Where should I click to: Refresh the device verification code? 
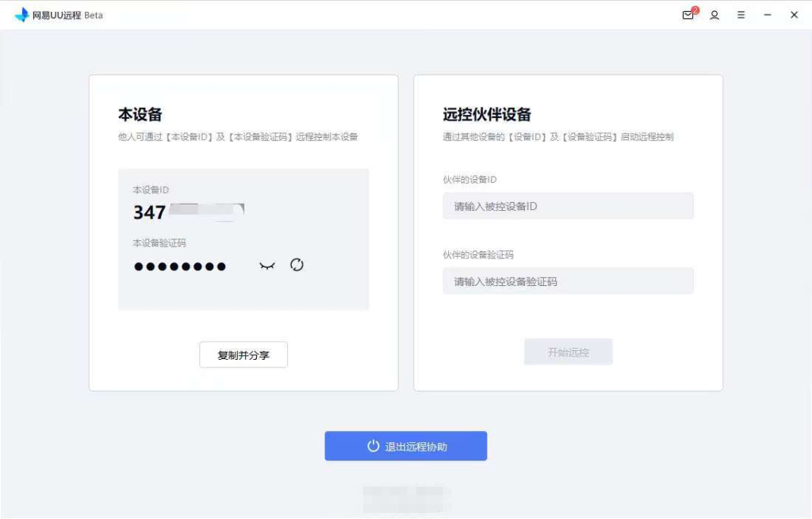(297, 265)
